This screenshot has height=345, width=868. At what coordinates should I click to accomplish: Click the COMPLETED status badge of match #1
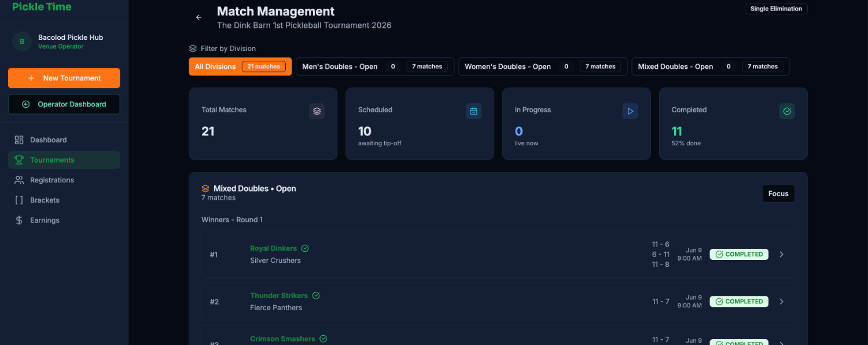pyautogui.click(x=739, y=254)
